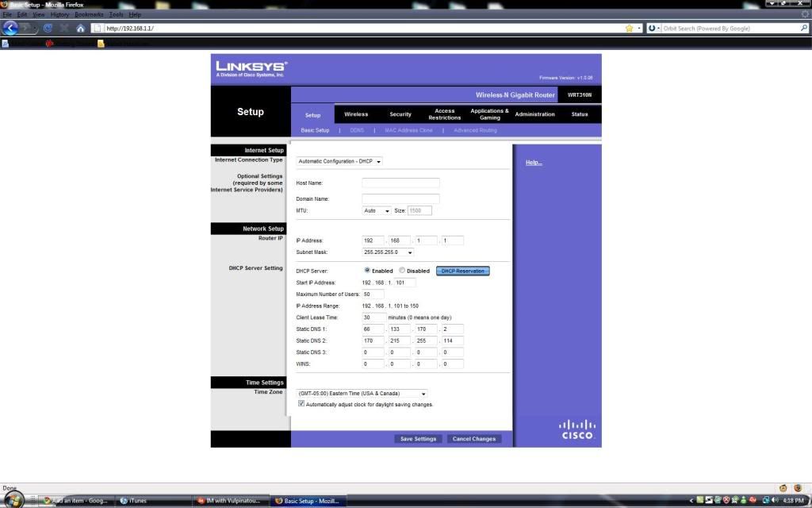Open the back/forward history dropdown arrow

pyautogui.click(x=35, y=28)
